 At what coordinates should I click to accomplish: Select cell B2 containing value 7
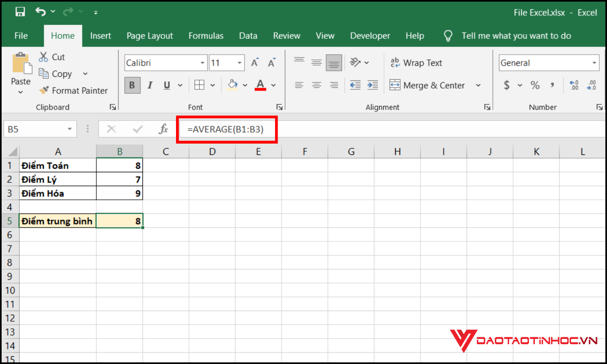coord(119,179)
